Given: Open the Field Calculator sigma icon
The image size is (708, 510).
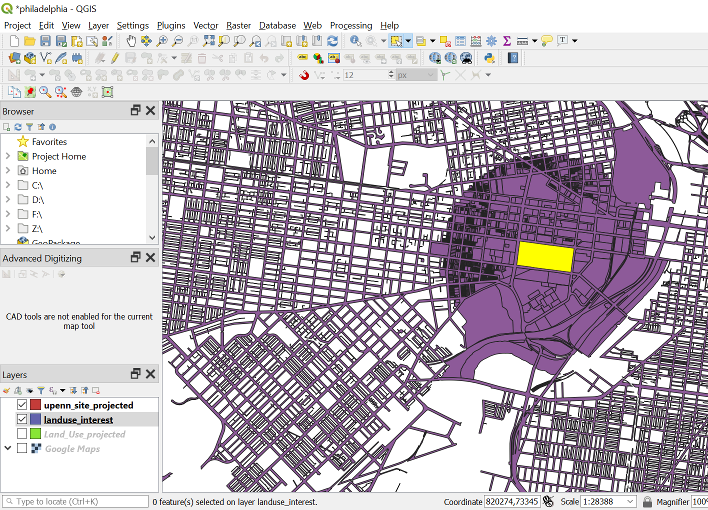Looking at the screenshot, I should click(506, 41).
